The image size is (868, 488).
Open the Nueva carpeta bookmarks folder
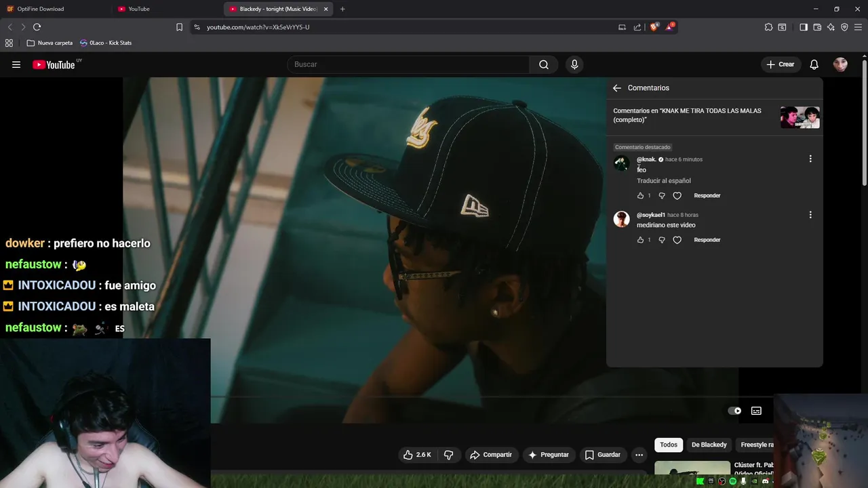pyautogui.click(x=50, y=43)
